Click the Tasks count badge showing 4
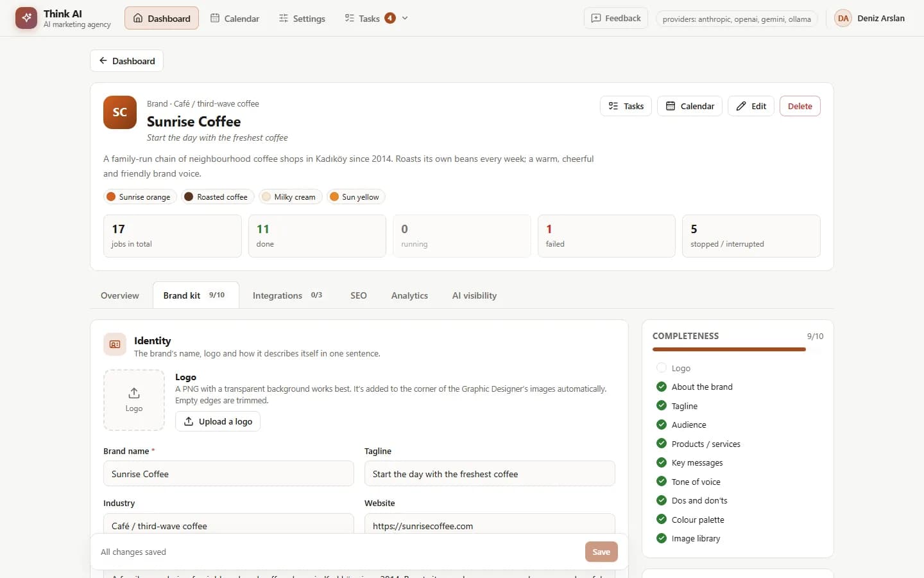Image resolution: width=924 pixels, height=578 pixels. click(390, 18)
